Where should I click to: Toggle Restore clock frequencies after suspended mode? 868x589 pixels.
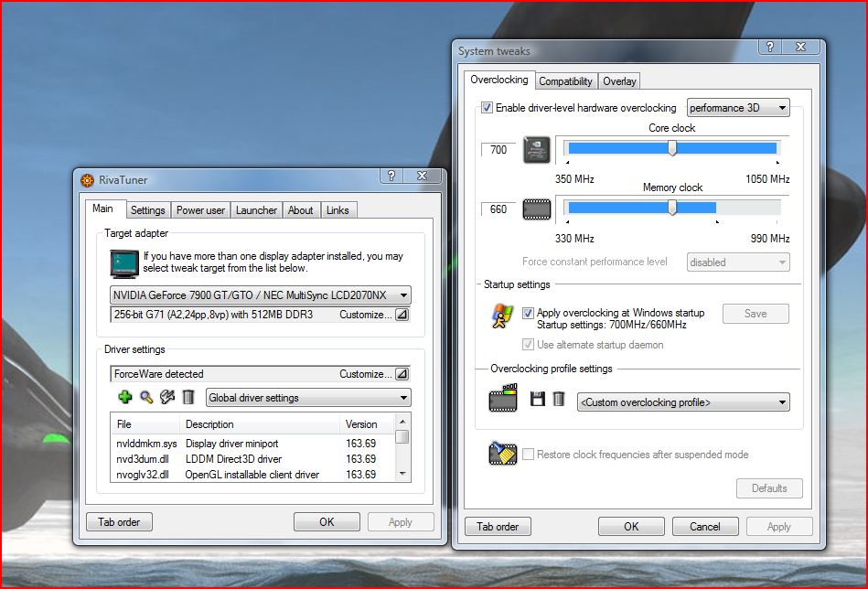click(528, 454)
